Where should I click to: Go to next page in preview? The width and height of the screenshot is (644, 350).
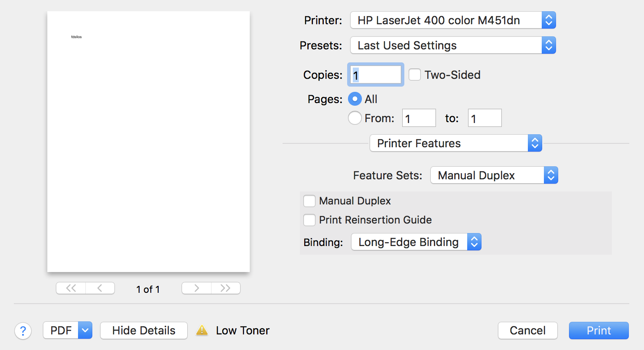196,288
